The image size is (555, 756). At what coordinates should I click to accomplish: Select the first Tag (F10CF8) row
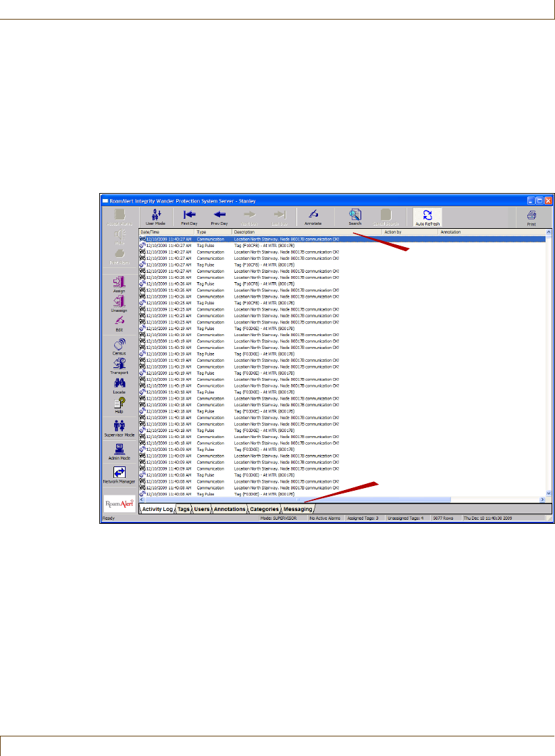click(342, 246)
